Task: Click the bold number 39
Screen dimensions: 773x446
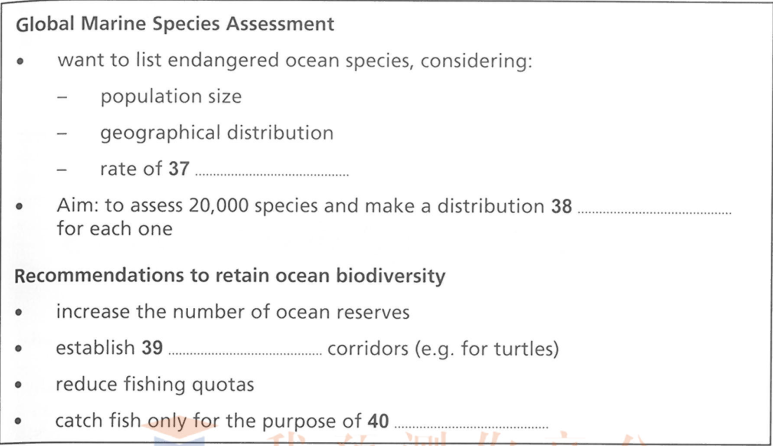Action: point(152,347)
